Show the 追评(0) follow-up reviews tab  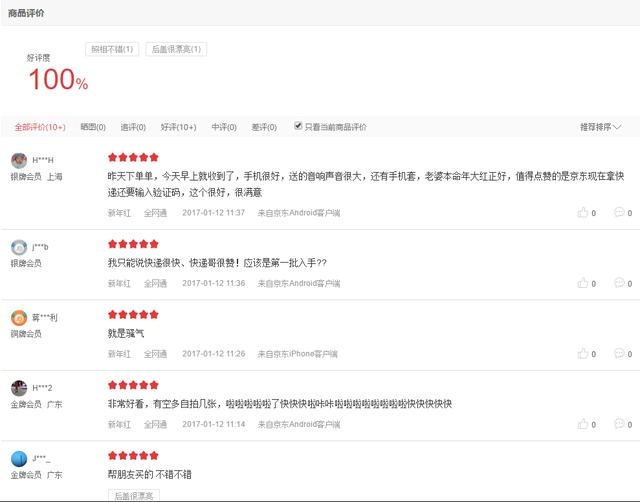133,127
